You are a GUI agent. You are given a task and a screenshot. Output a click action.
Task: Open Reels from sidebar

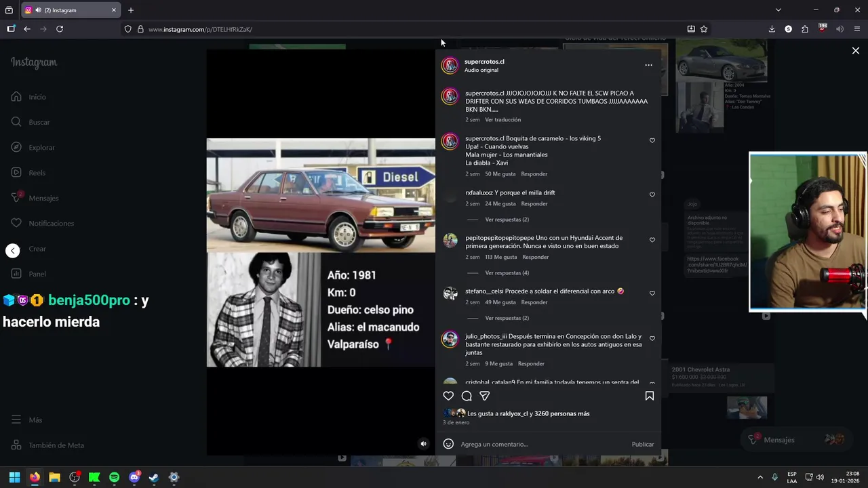click(x=28, y=173)
